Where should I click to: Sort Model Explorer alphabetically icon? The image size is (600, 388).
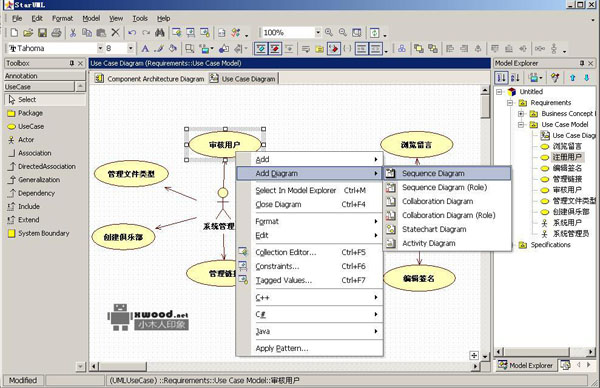click(x=515, y=78)
